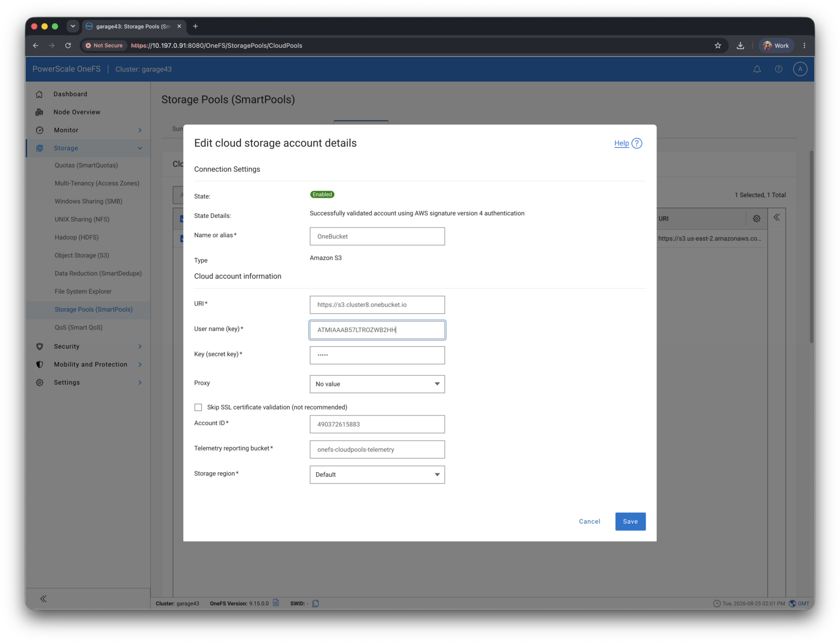Click the Name or alias field
The height and width of the screenshot is (643, 840).
pyautogui.click(x=377, y=236)
